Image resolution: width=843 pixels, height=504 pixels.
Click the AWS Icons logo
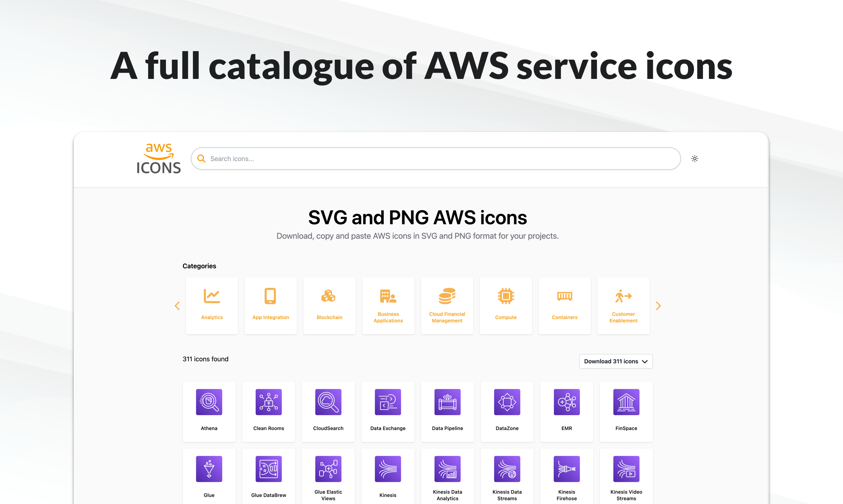pos(158,158)
